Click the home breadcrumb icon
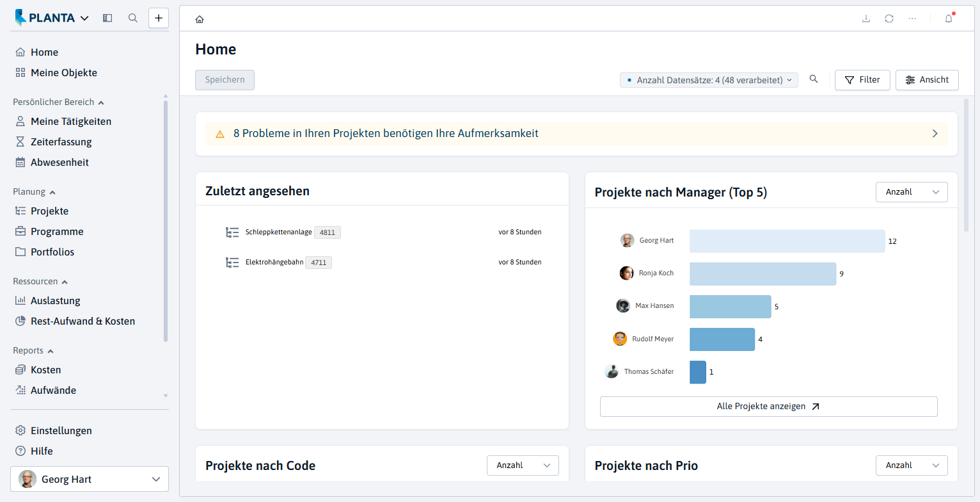Viewport: 980px width, 502px height. click(x=200, y=19)
